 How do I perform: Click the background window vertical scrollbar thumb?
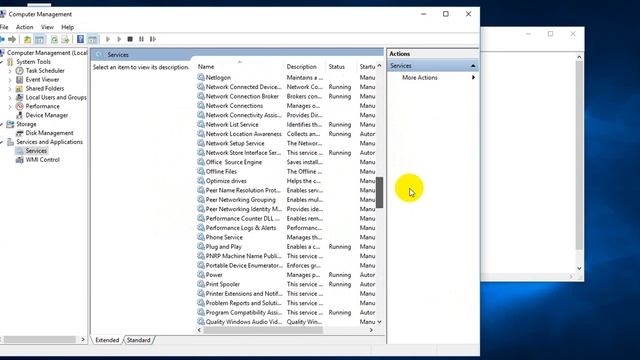tap(579, 155)
